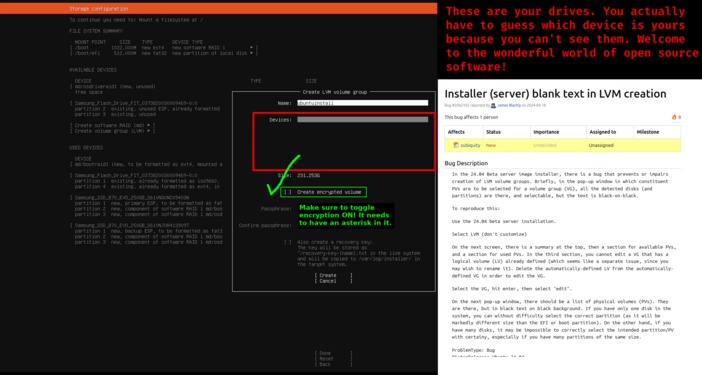Viewport: 702px width, 375px height.
Task: Select the grey Devices field in LVM dialog
Action: (x=362, y=119)
